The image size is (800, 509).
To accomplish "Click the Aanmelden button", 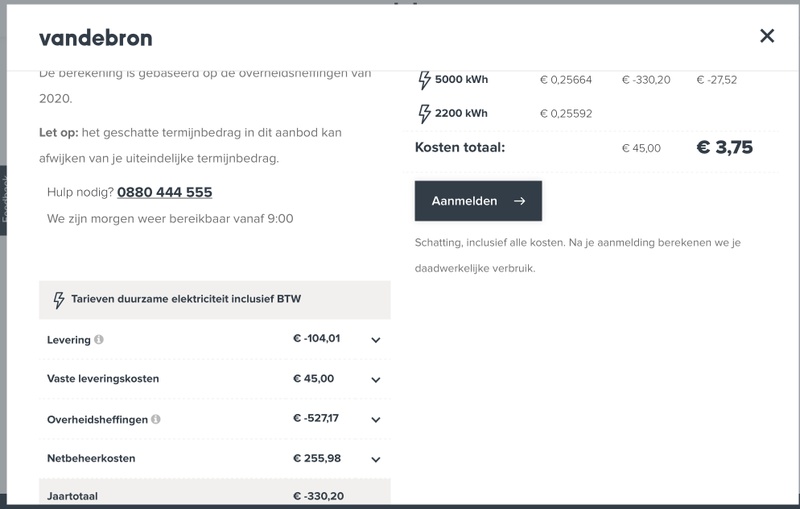I will click(478, 201).
